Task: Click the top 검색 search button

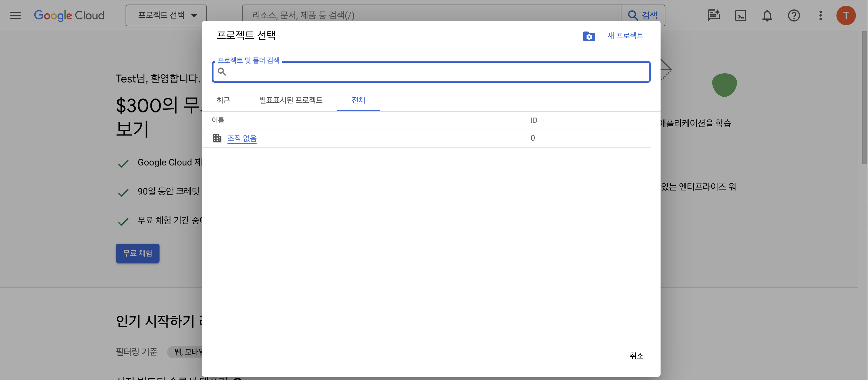Action: pos(643,15)
